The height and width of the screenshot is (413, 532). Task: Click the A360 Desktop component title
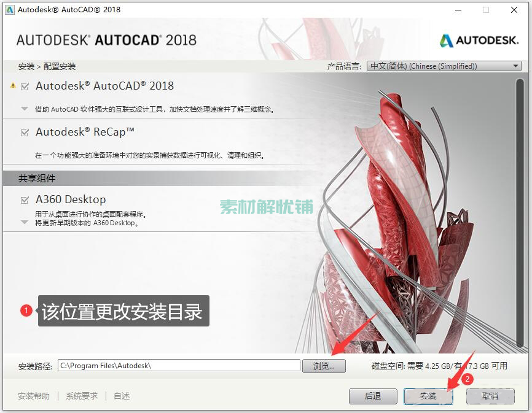click(x=71, y=199)
